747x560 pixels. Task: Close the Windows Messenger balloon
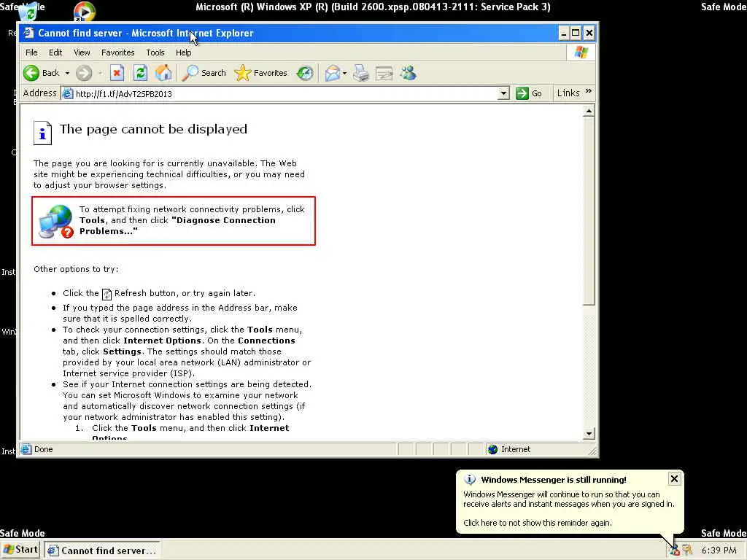coord(674,478)
